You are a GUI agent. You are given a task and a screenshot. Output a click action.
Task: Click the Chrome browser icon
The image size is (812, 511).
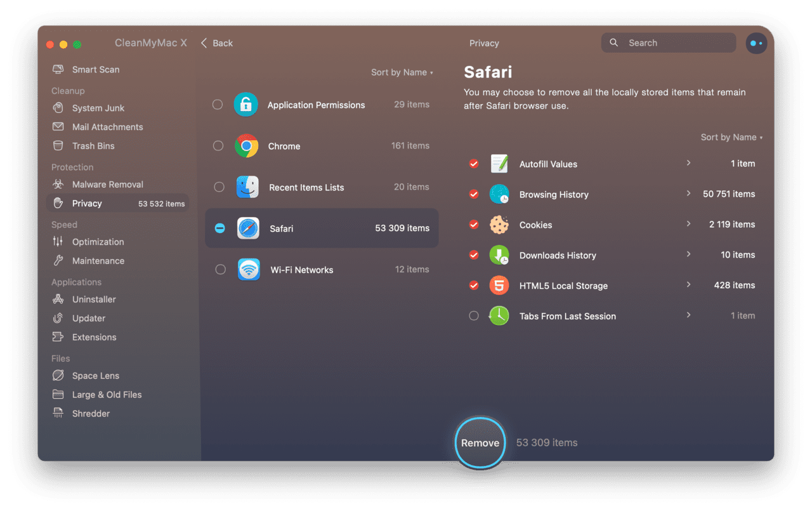[247, 146]
